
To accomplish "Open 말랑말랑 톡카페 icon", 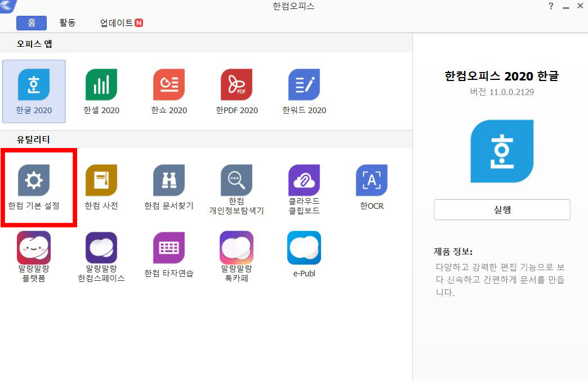I will 237,248.
